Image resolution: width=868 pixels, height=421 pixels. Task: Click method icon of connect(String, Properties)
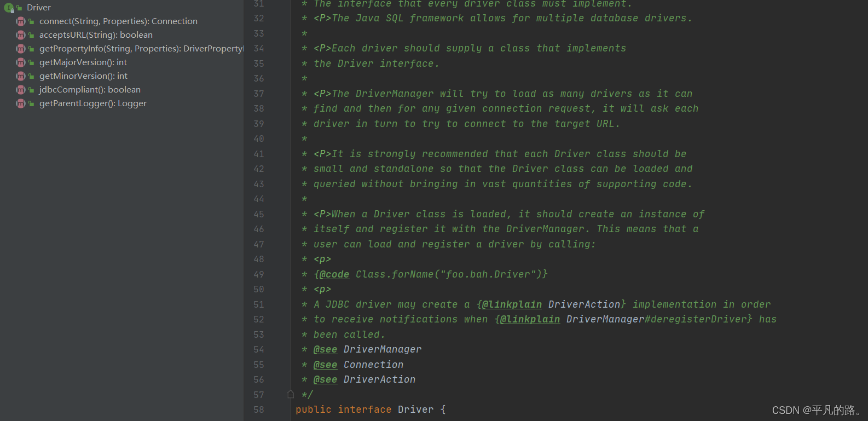[x=21, y=21]
